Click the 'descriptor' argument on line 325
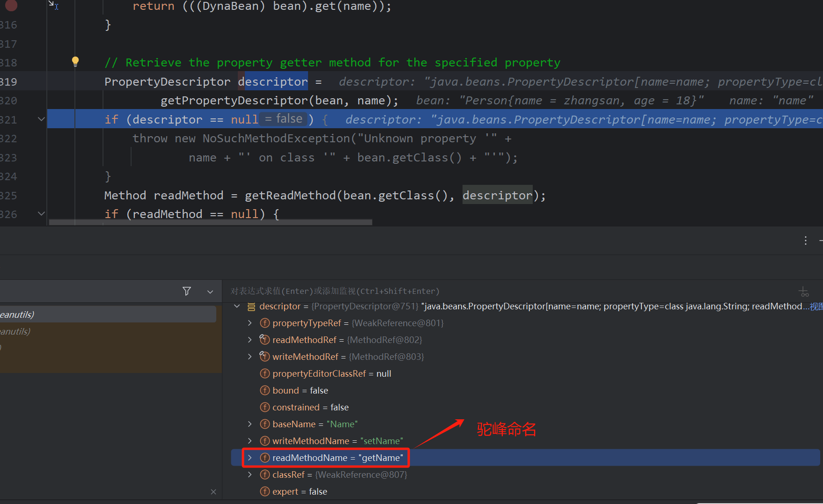Screen dimensions: 823x504 coord(498,195)
